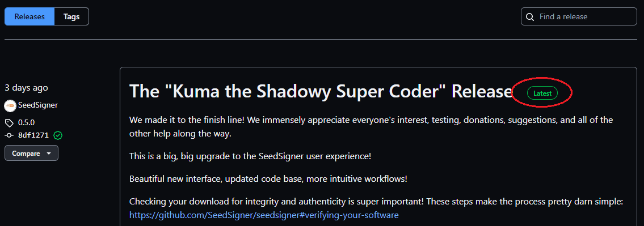Screen dimensions: 644x226
Task: Open the 0.5.0 tag link
Action: coord(26,123)
